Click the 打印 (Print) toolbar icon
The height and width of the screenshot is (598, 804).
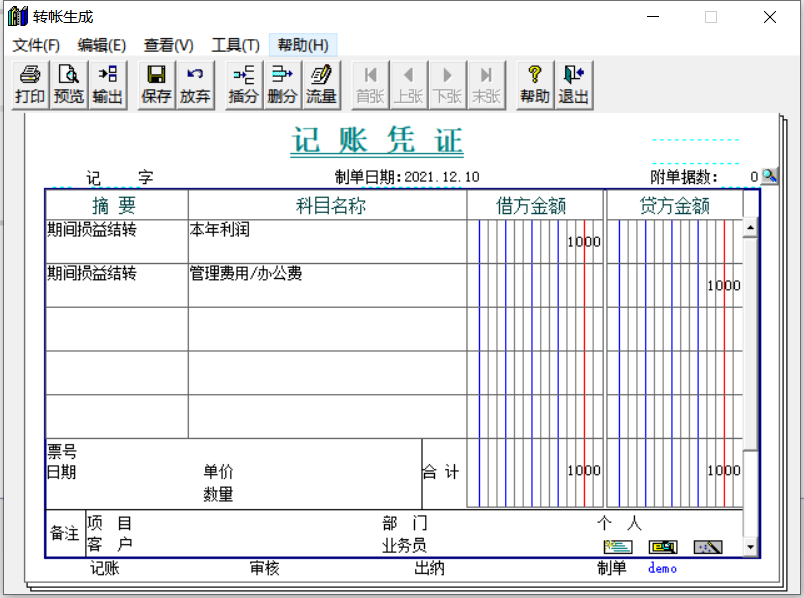(x=28, y=84)
